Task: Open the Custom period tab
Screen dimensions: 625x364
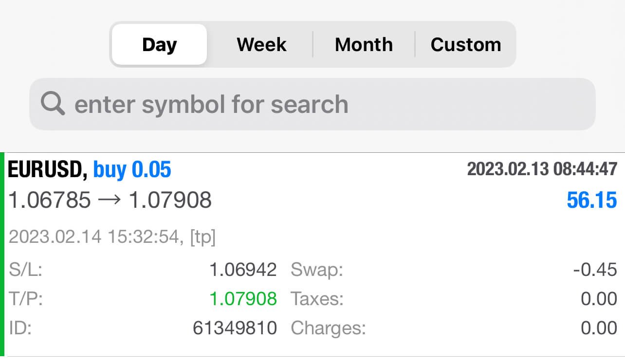Action: click(465, 44)
